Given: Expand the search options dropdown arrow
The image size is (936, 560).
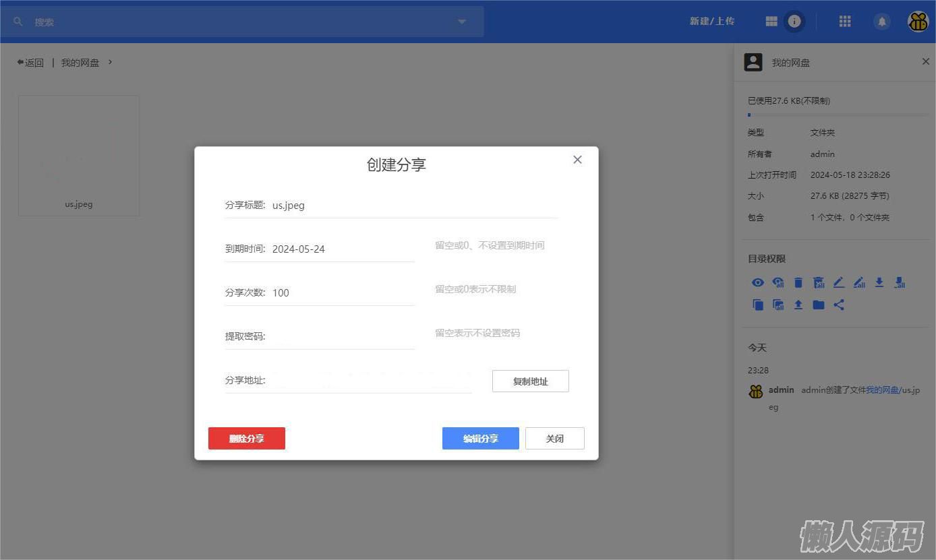Looking at the screenshot, I should pos(462,22).
